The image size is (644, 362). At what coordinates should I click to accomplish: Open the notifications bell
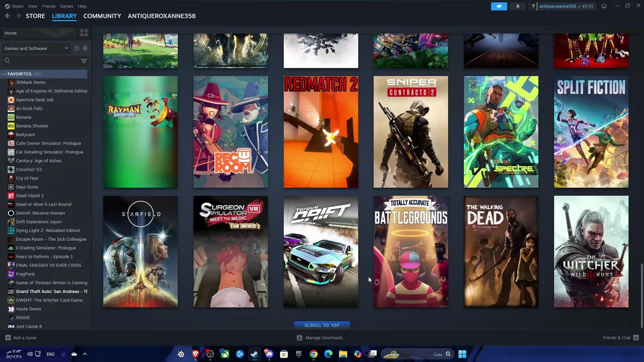(x=517, y=6)
